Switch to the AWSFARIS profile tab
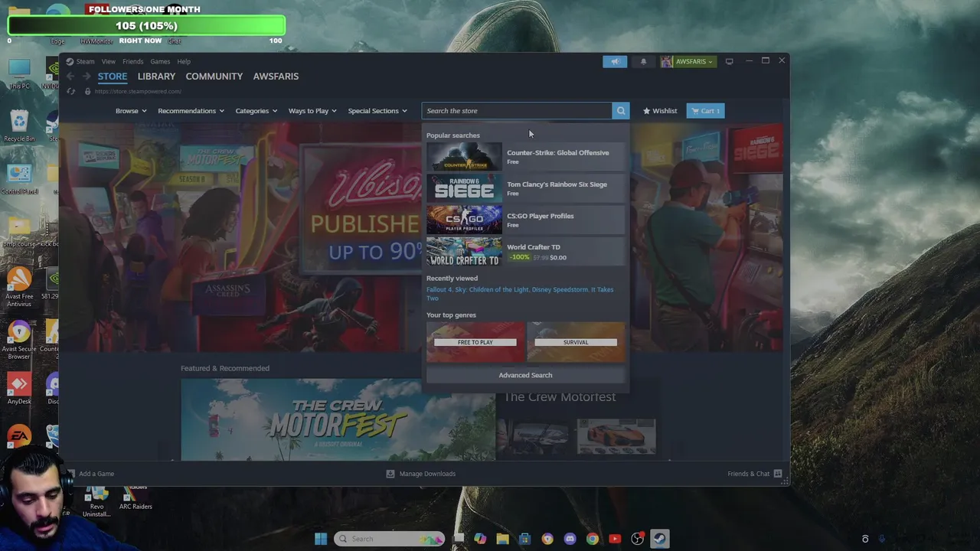The width and height of the screenshot is (980, 551). [x=276, y=77]
